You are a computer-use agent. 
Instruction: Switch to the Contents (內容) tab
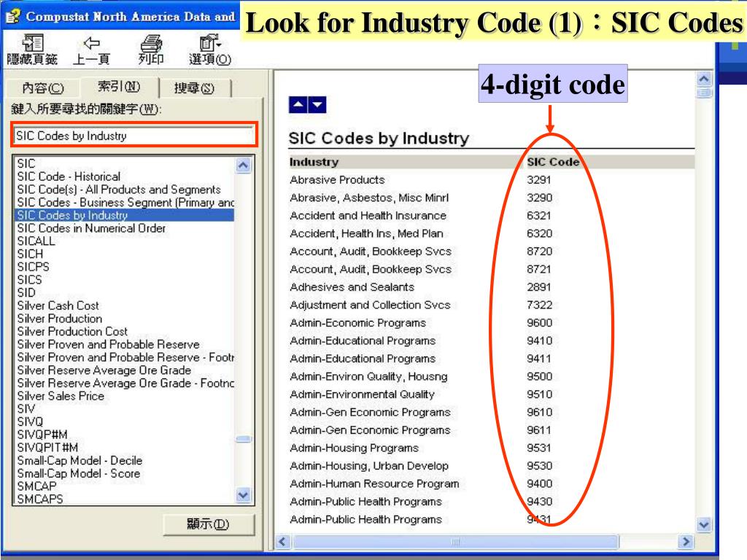pos(43,88)
